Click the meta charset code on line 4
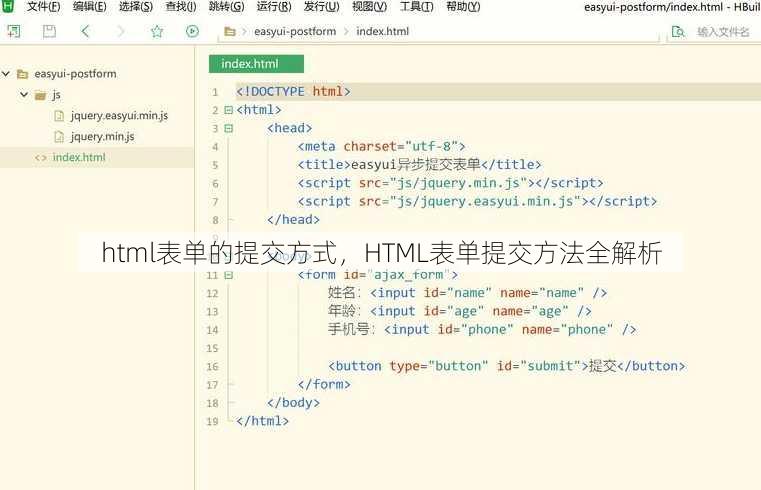 coord(381,147)
